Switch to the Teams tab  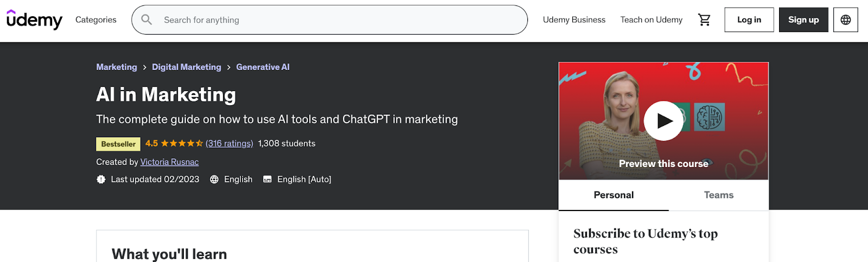(718, 195)
